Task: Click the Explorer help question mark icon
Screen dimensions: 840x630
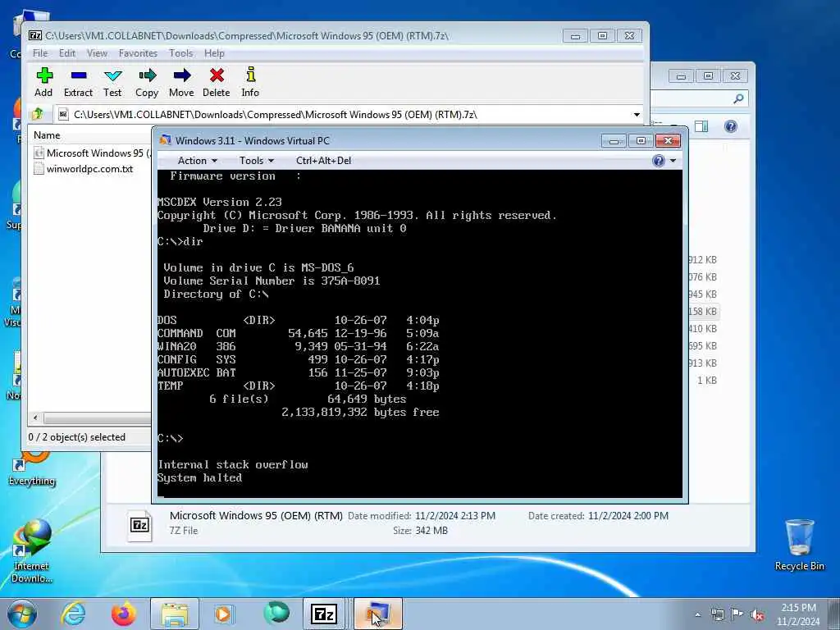Action: point(731,126)
